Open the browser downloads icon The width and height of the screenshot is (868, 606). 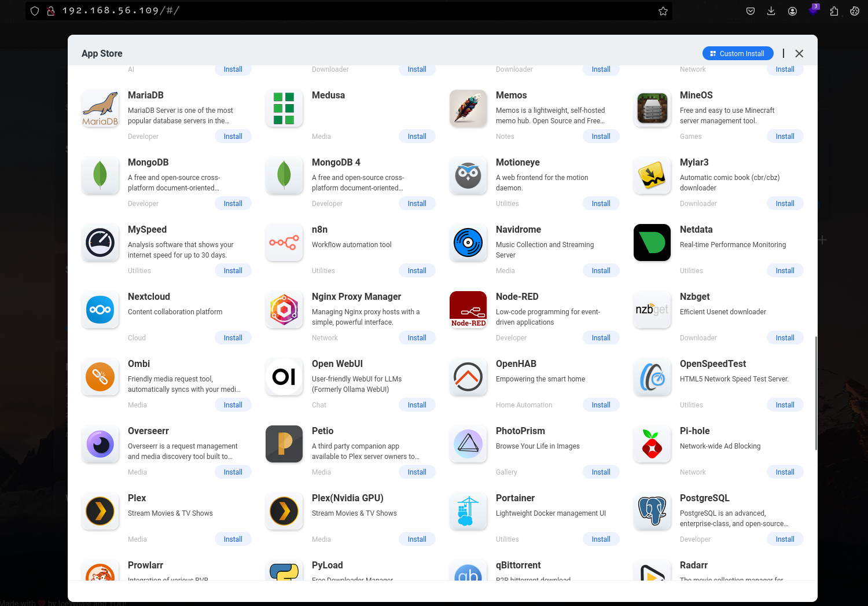coord(771,11)
